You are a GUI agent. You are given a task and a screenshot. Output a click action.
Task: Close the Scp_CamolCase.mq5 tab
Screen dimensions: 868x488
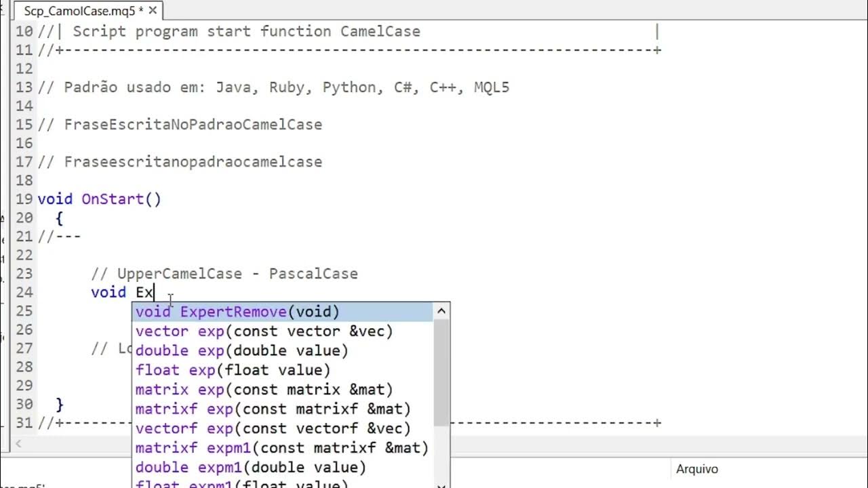click(153, 11)
